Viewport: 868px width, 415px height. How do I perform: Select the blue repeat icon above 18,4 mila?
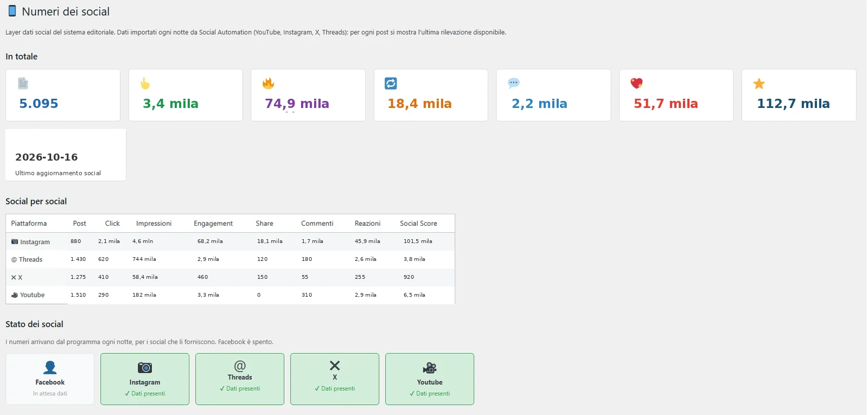point(391,84)
